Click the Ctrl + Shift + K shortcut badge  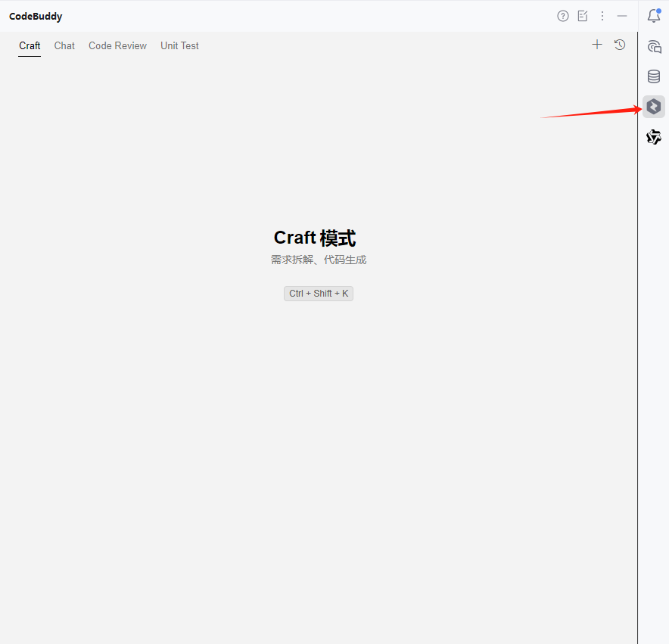319,294
